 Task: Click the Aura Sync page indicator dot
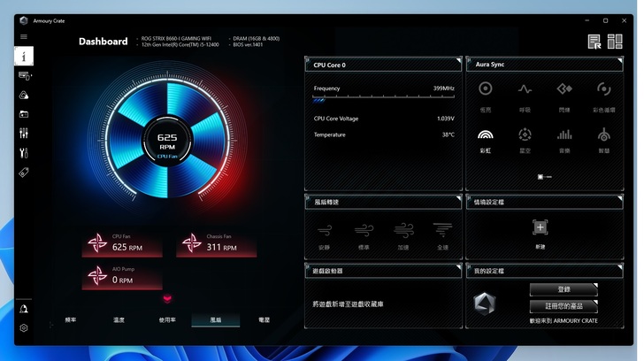(x=540, y=177)
